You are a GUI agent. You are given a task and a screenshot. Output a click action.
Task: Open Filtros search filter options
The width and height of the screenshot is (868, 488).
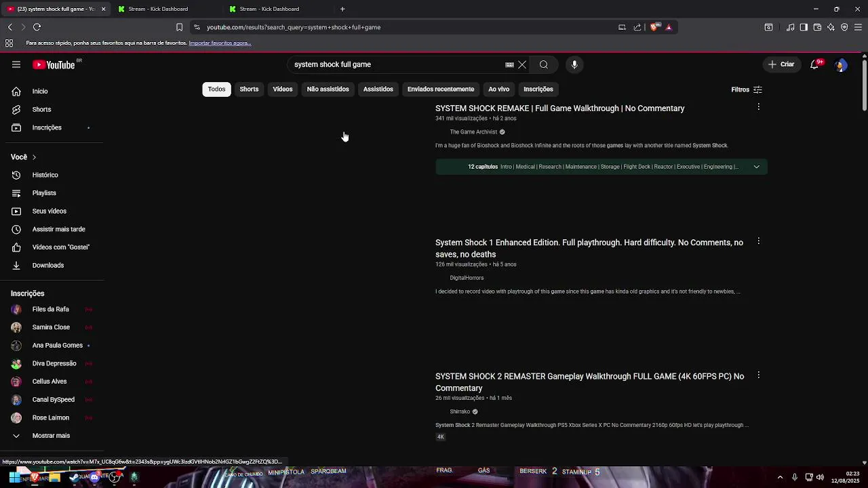tap(747, 89)
